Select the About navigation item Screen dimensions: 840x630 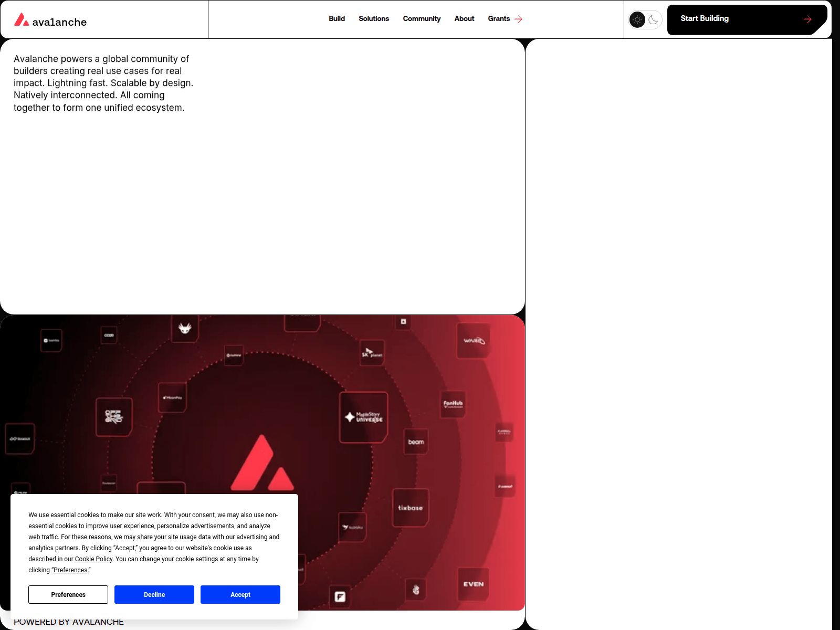click(464, 19)
